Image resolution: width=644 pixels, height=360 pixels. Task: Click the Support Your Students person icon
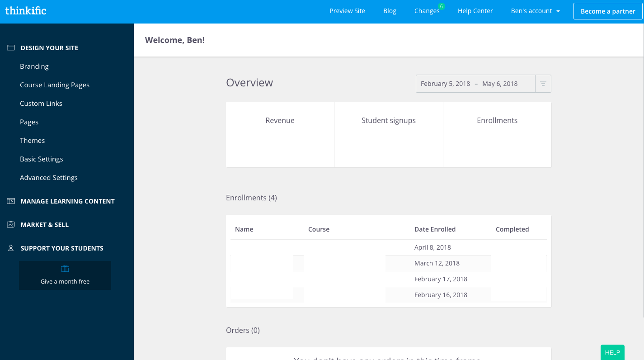coord(11,248)
